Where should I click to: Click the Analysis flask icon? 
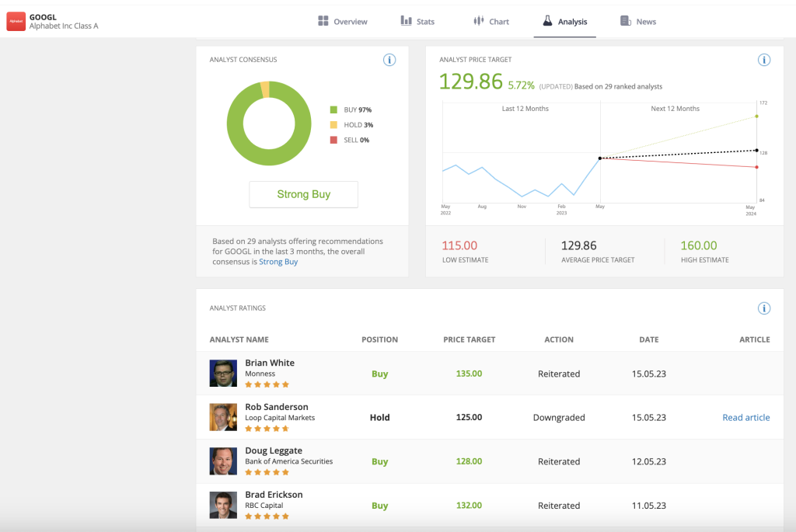pos(547,21)
